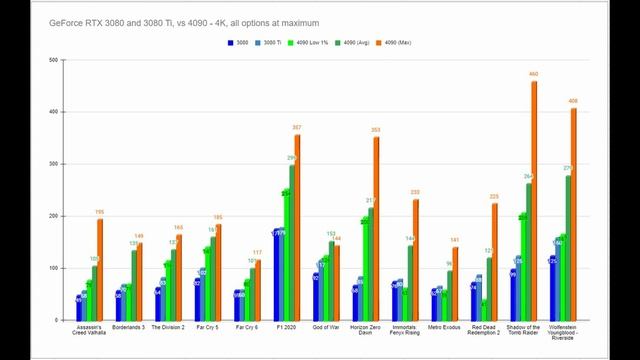Click the "353" value above Horizon Zero Dawn
The width and height of the screenshot is (640, 360).
pyautogui.click(x=376, y=130)
